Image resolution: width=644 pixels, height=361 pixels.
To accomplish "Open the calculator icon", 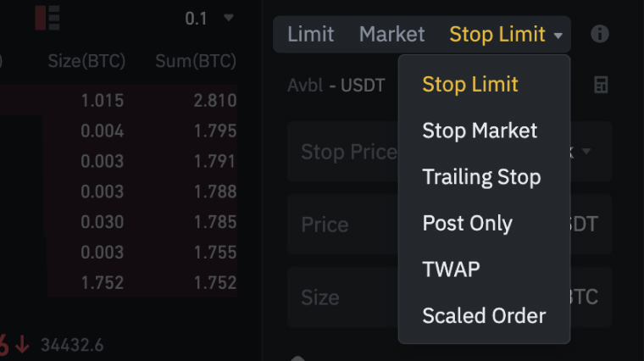I will point(600,85).
